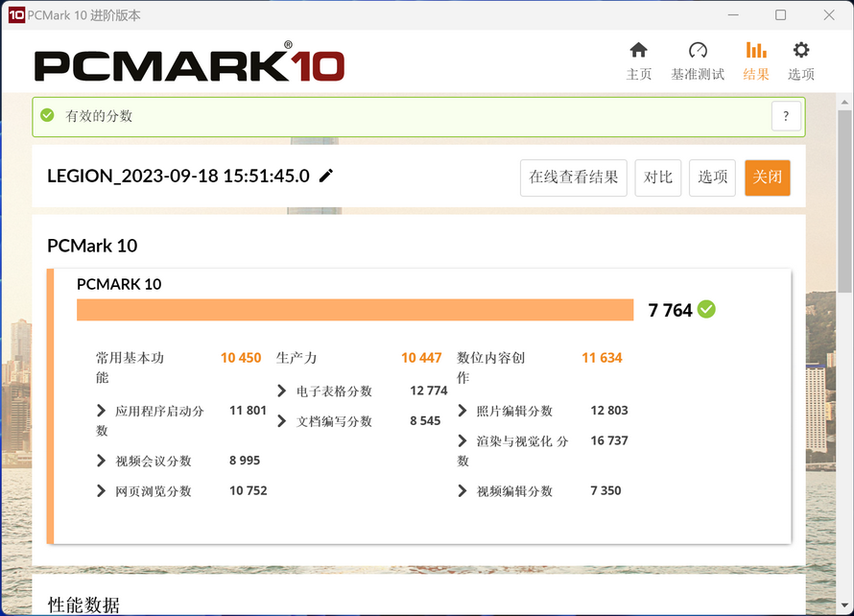Click 在线查看结果 button
The image size is (854, 616).
(x=574, y=178)
